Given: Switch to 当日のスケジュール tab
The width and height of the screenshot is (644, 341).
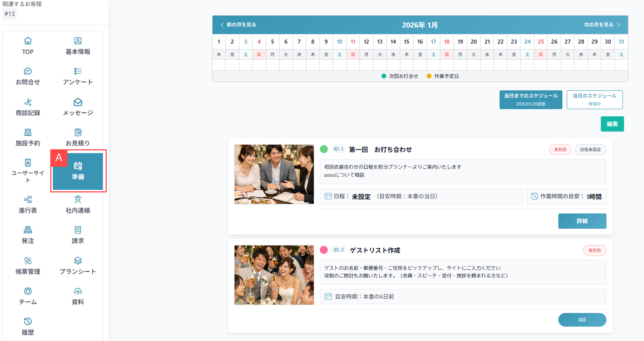Looking at the screenshot, I should 594,99.
